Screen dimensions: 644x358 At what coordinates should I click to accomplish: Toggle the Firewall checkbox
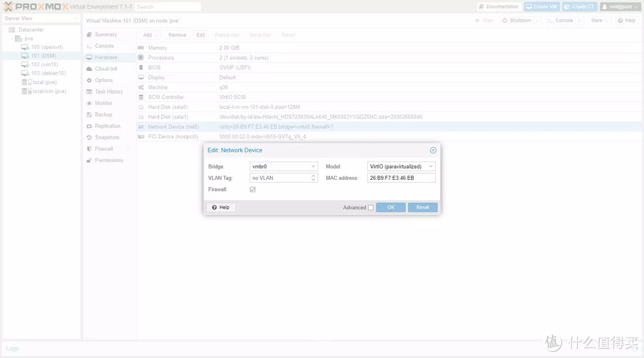point(253,189)
